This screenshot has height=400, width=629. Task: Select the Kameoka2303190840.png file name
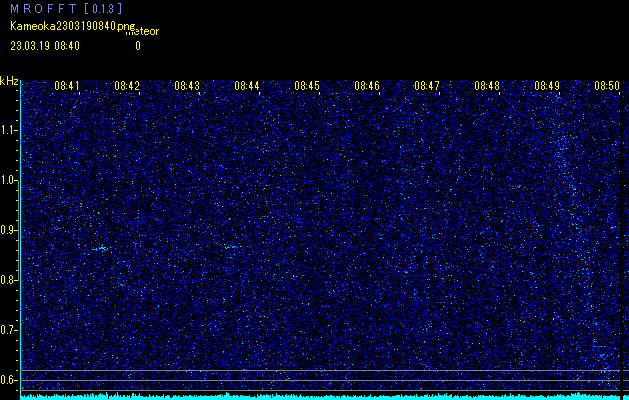tap(73, 26)
